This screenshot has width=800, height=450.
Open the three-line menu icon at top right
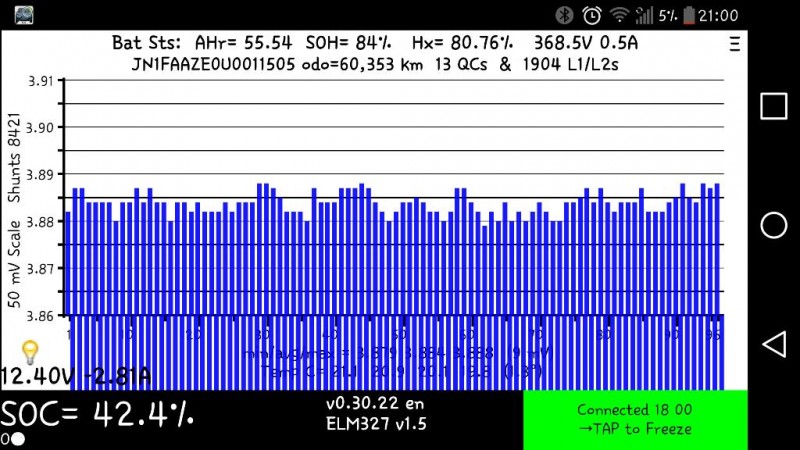click(x=736, y=44)
